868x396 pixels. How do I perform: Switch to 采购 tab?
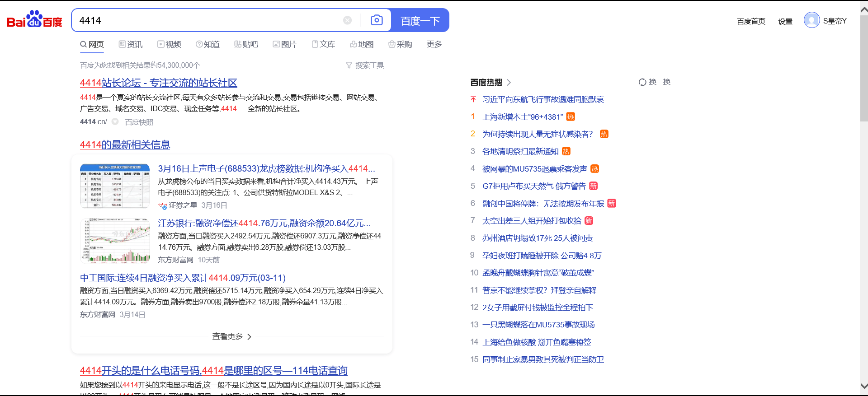click(400, 44)
